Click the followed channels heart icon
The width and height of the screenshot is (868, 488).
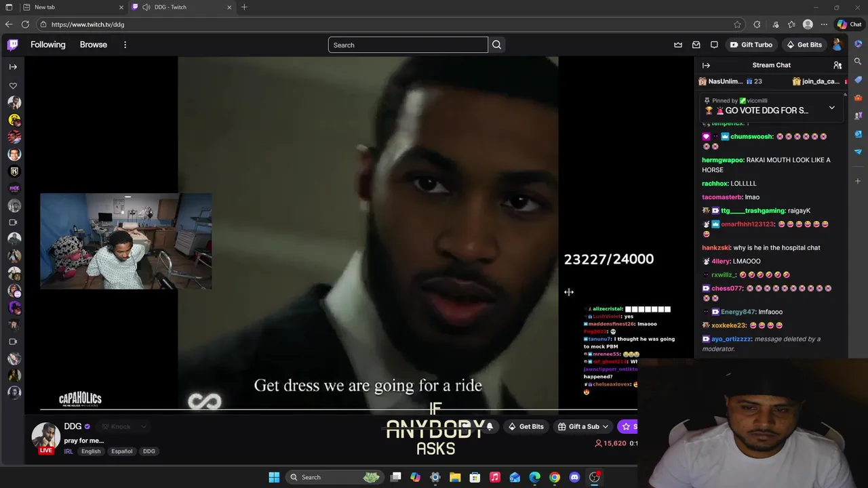pyautogui.click(x=13, y=86)
